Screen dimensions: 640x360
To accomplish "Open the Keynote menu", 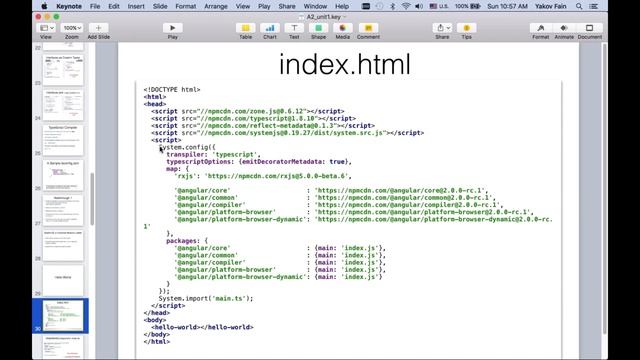I will pyautogui.click(x=69, y=6).
